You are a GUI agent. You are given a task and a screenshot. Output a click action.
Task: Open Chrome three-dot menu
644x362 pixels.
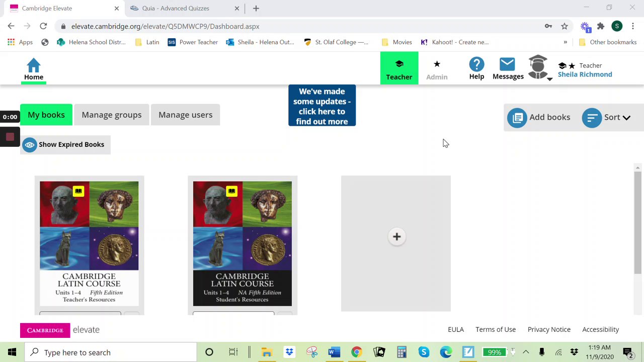(x=633, y=26)
